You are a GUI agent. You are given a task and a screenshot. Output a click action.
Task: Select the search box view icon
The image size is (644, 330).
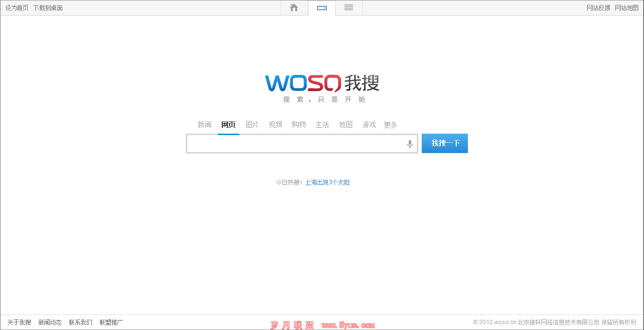point(322,8)
